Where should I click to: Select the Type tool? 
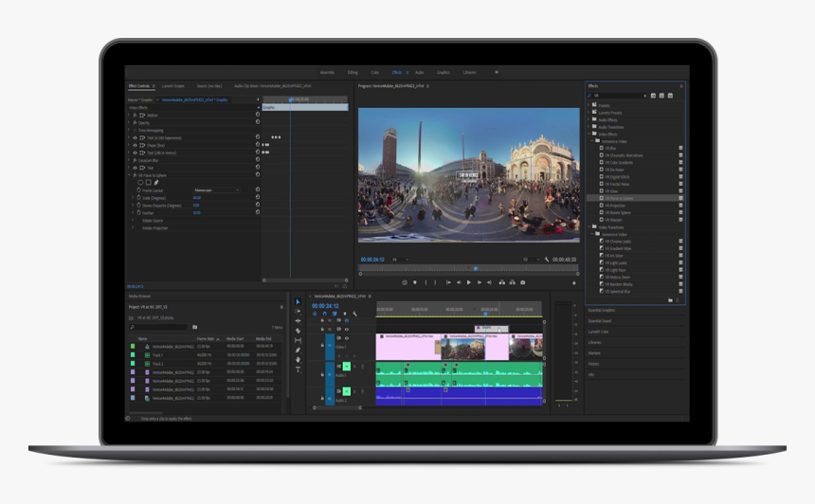click(x=298, y=369)
